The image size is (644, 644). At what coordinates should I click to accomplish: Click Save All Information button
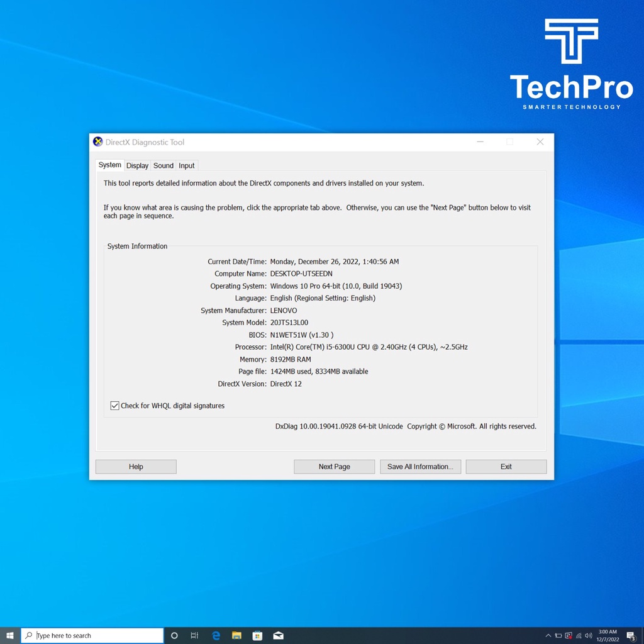pos(420,467)
